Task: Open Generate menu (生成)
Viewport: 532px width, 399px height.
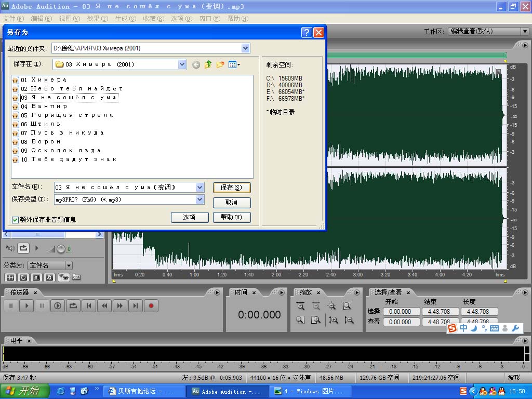Action: [126, 19]
